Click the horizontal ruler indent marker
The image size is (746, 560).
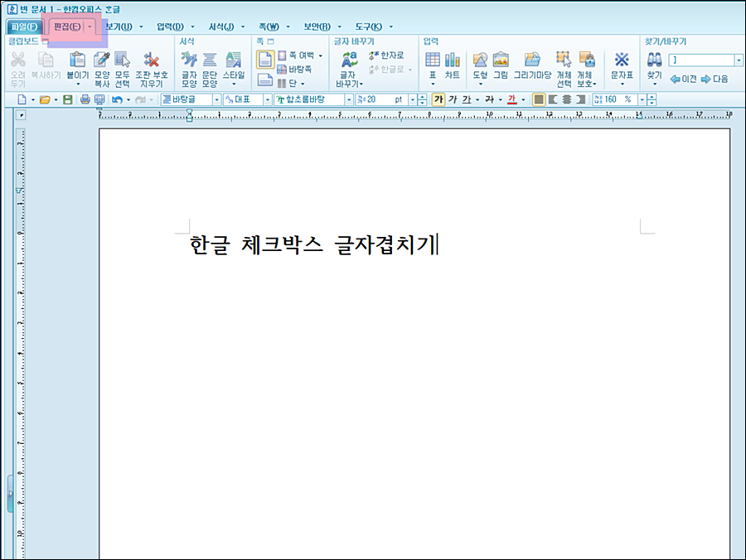189,115
